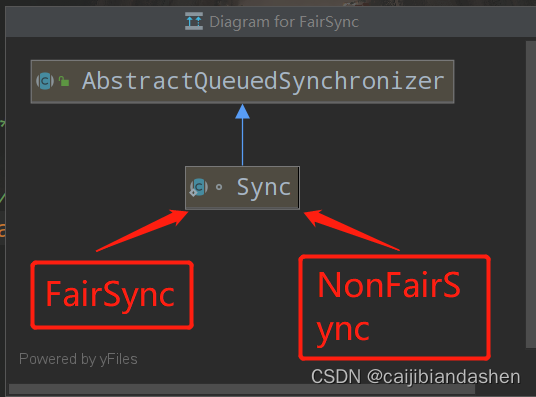Click the horizontal scrollbar of the diagram
Viewport: 536px width, 397px height.
coord(242,389)
